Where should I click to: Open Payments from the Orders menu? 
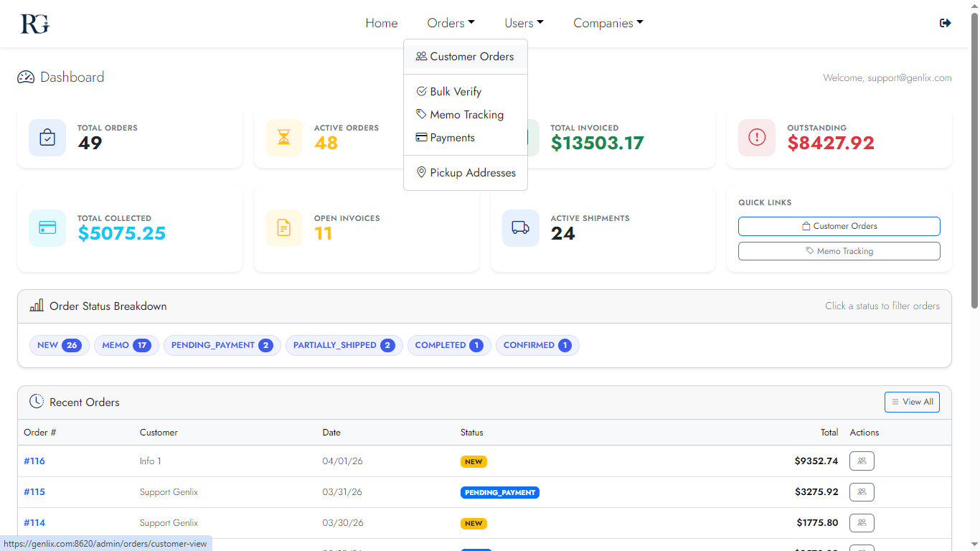point(452,138)
